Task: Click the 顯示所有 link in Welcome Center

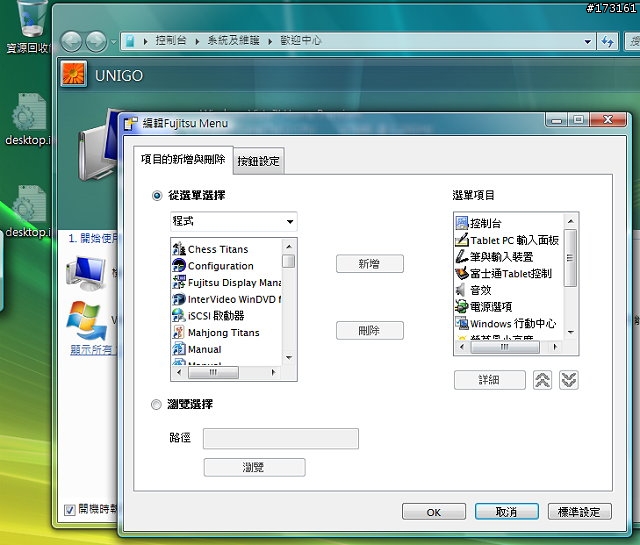Action: click(91, 350)
